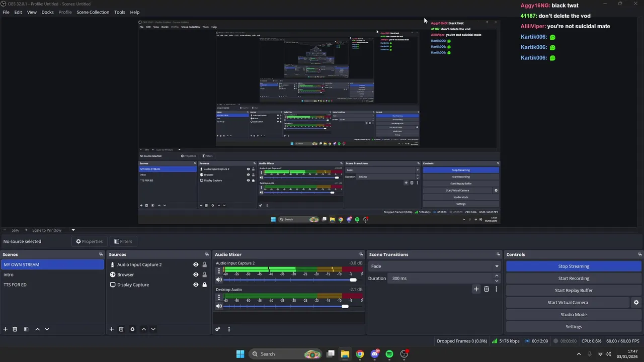
Task: Open the Scene Collection menu
Action: click(x=93, y=12)
